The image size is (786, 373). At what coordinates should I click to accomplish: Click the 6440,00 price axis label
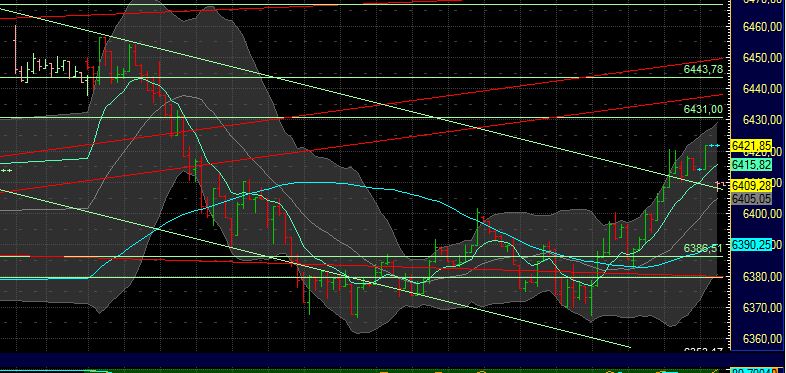coord(762,89)
